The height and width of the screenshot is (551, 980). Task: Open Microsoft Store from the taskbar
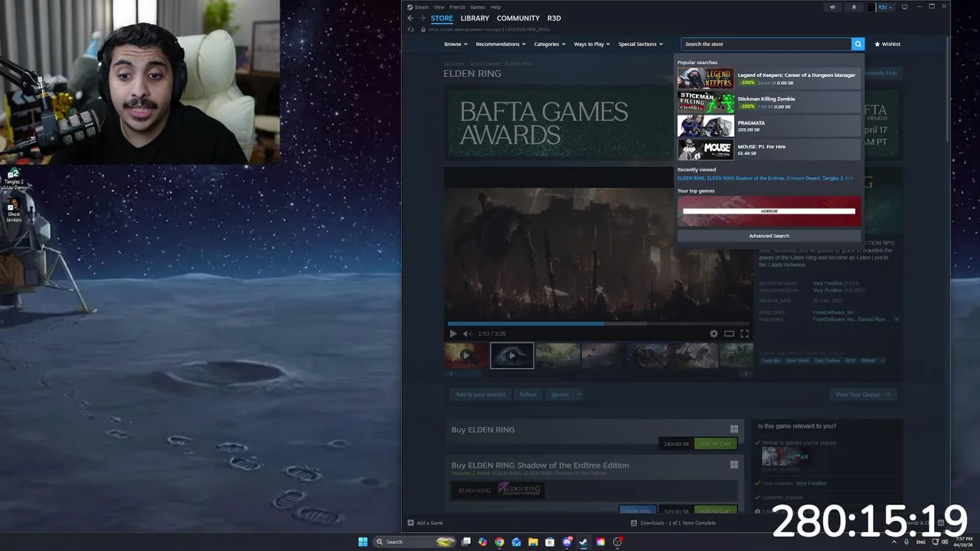[550, 542]
